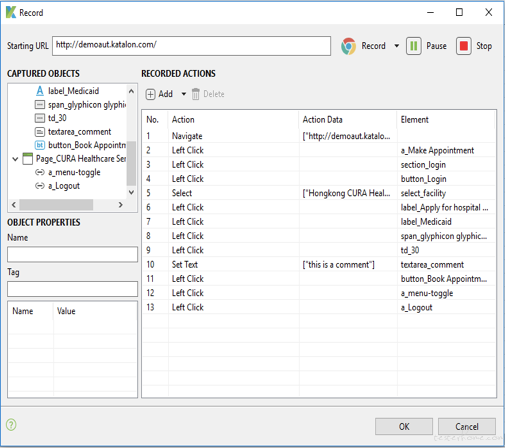The height and width of the screenshot is (448, 505).
Task: Select the label_Medicaid object icon
Action: click(x=40, y=91)
